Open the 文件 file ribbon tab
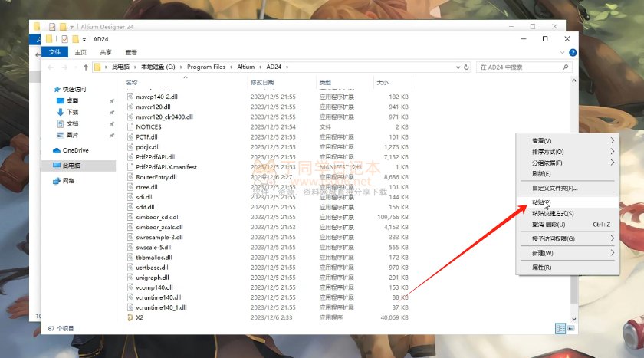The height and width of the screenshot is (358, 644). tap(54, 52)
